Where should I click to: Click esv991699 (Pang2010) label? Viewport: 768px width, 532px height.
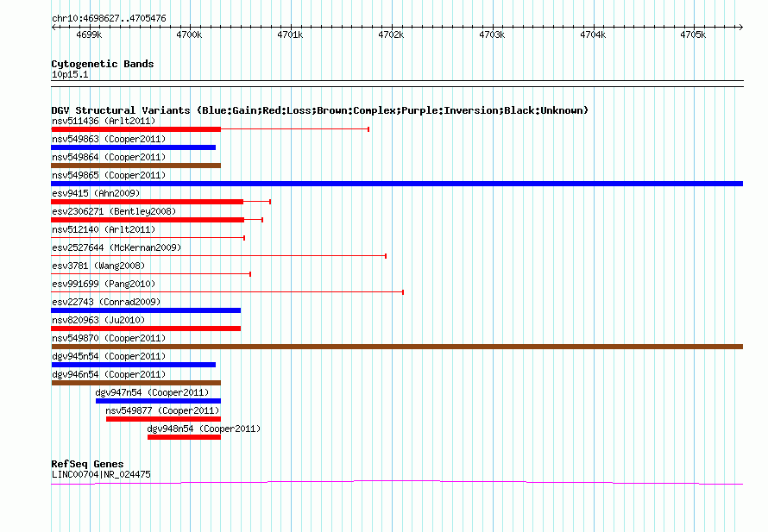pyautogui.click(x=104, y=284)
